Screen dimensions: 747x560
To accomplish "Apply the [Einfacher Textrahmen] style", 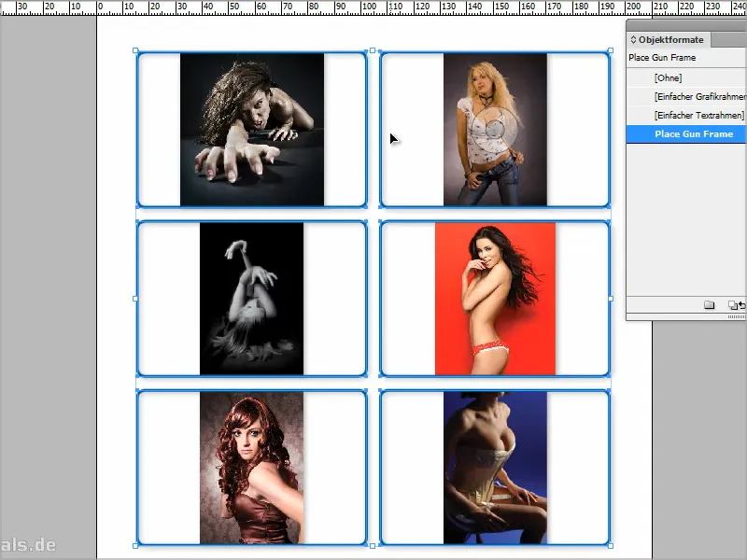I will click(x=686, y=115).
